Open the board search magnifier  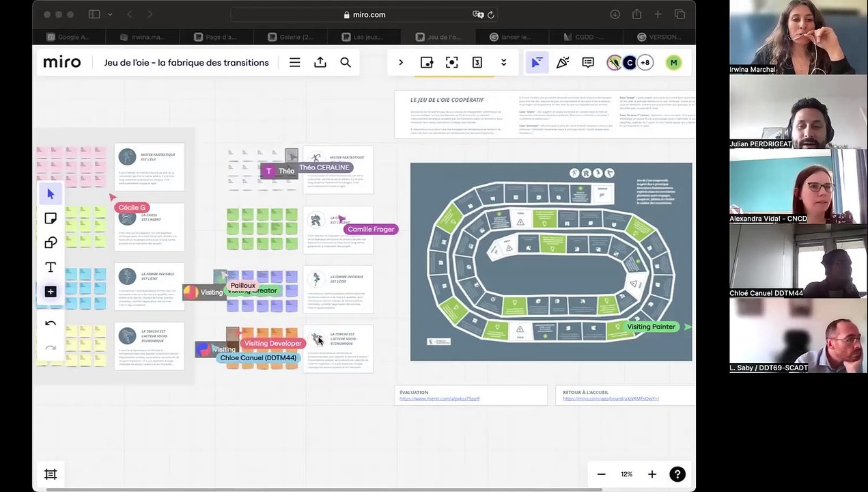[x=346, y=63]
